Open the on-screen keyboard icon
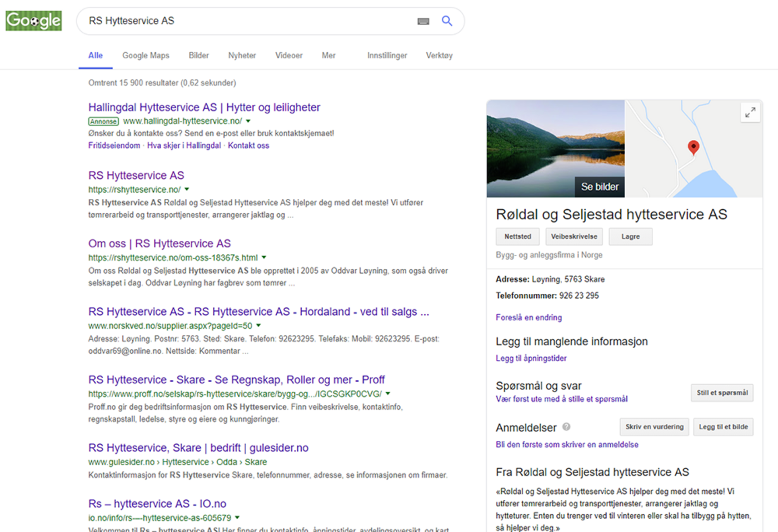Screen dimensions: 778x532 [x=423, y=21]
